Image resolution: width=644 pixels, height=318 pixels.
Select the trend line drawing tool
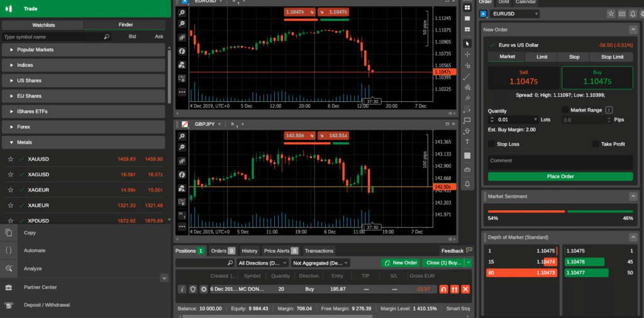point(467,77)
